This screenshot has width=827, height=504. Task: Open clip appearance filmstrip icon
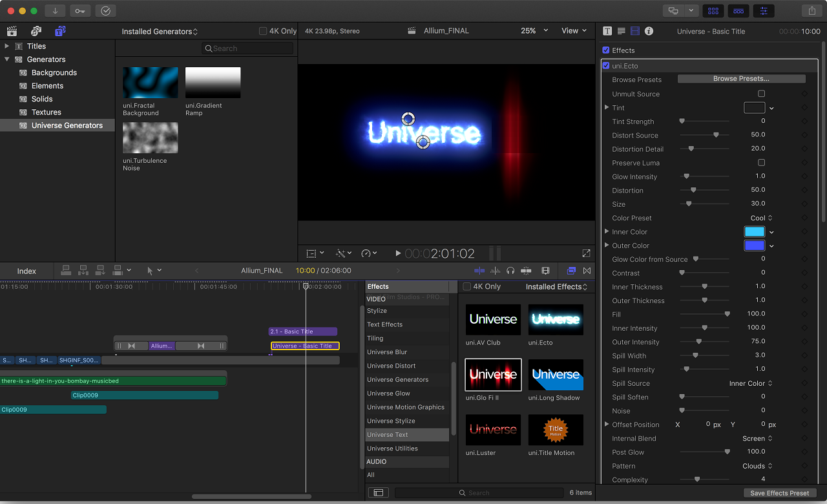(x=546, y=271)
